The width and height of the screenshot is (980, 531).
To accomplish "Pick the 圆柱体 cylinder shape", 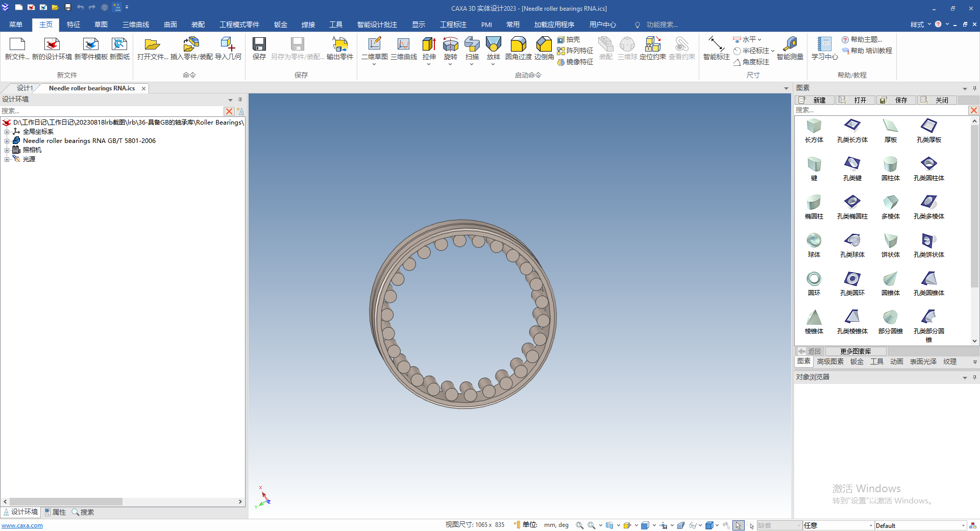I will [x=890, y=164].
